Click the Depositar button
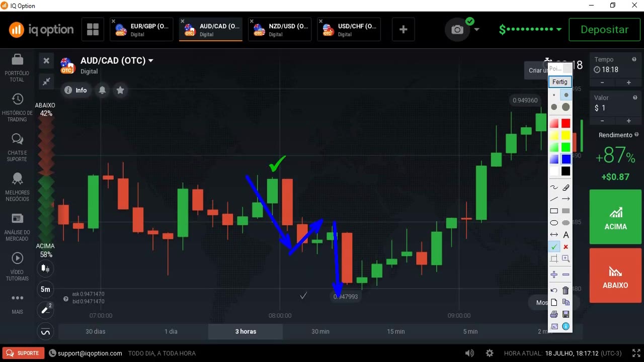 (x=604, y=30)
